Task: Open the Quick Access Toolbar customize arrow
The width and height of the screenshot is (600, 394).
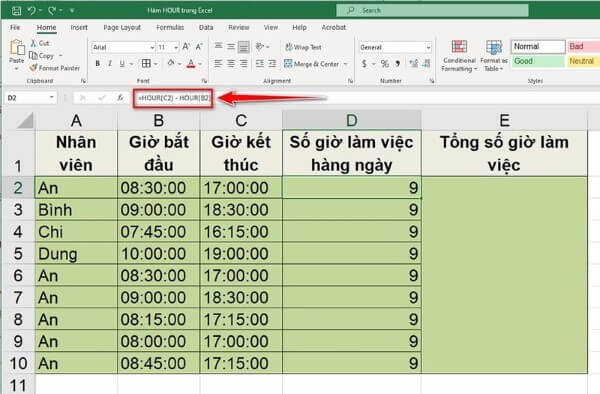Action: (72, 11)
